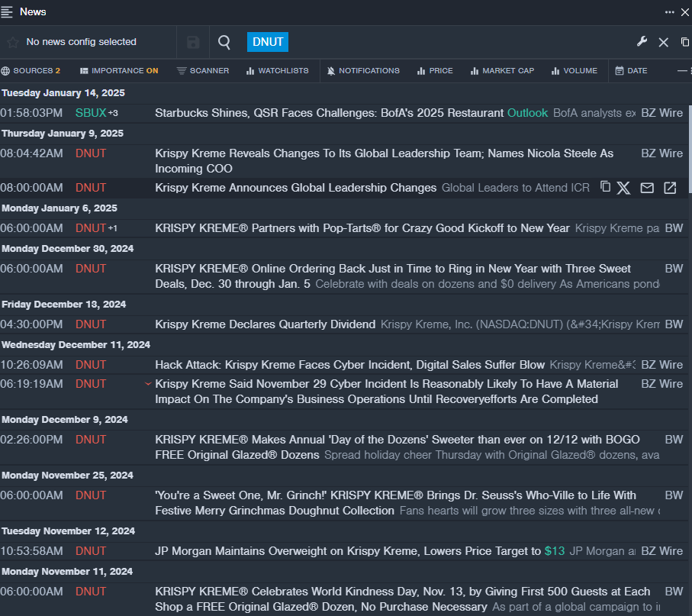Copy the Global Leadership Changes headline
This screenshot has height=616, width=692.
tap(606, 187)
